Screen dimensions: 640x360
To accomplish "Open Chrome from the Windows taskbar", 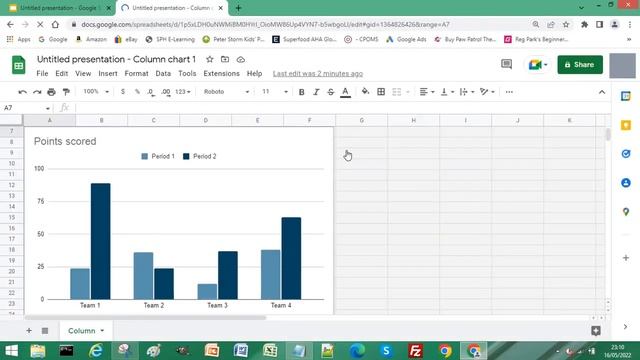I will coord(445,351).
